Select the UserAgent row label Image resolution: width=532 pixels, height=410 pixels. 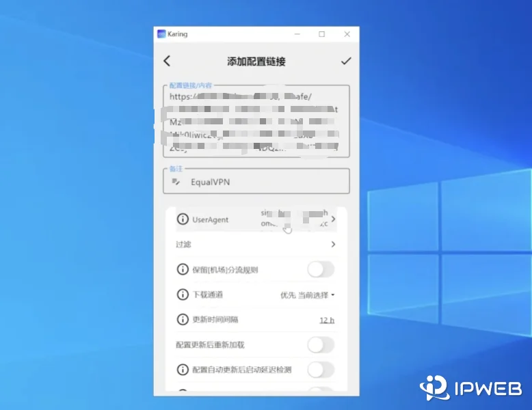pyautogui.click(x=211, y=219)
